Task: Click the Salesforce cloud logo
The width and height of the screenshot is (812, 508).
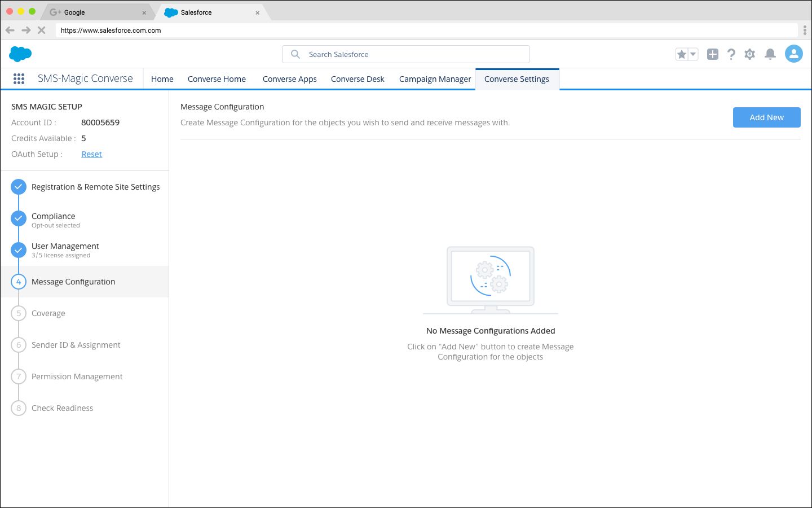Action: point(20,54)
